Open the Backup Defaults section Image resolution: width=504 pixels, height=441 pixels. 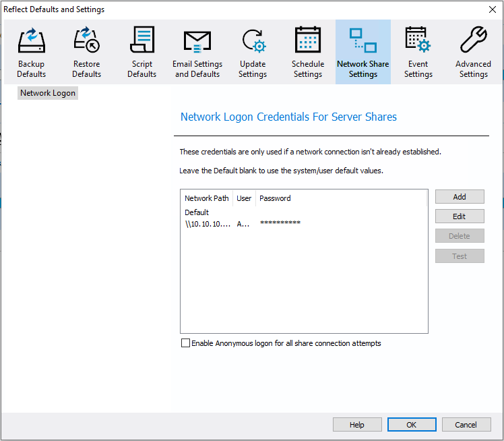(31, 52)
